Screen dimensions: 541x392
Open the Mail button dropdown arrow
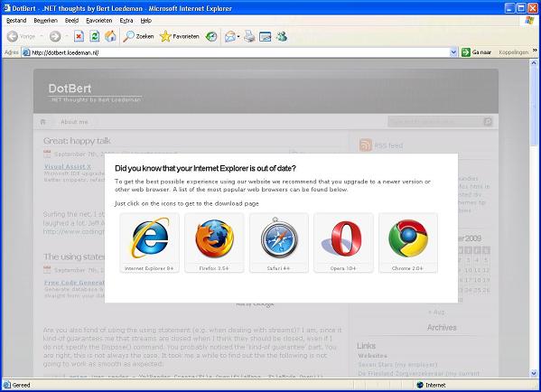238,36
